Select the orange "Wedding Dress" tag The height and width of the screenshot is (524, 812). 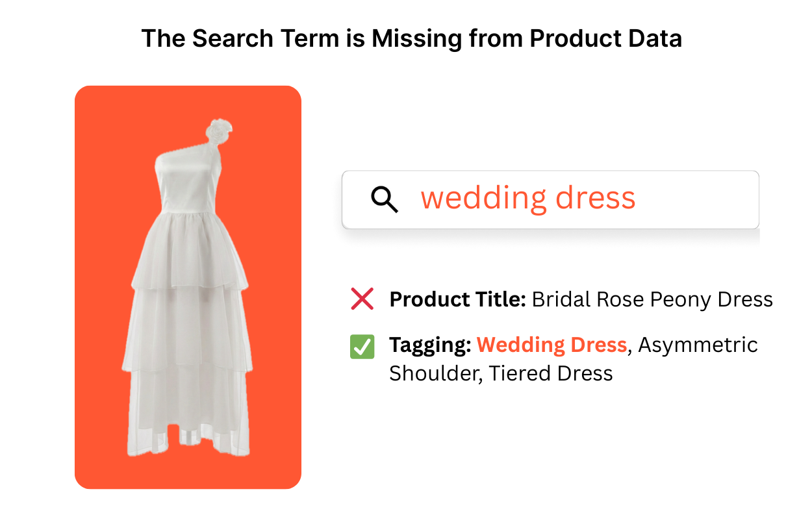click(x=552, y=345)
